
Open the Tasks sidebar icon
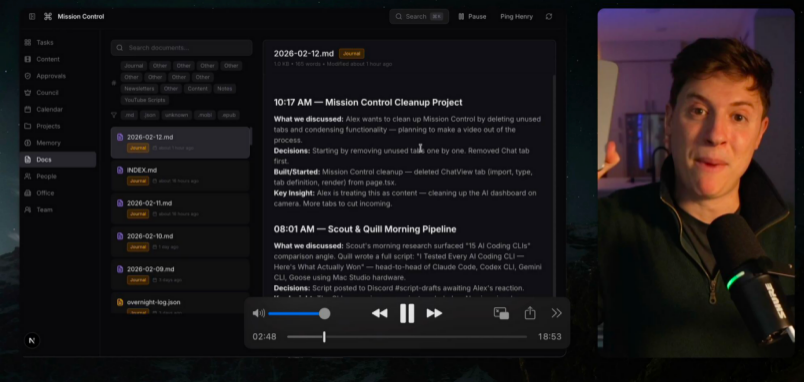pos(28,43)
